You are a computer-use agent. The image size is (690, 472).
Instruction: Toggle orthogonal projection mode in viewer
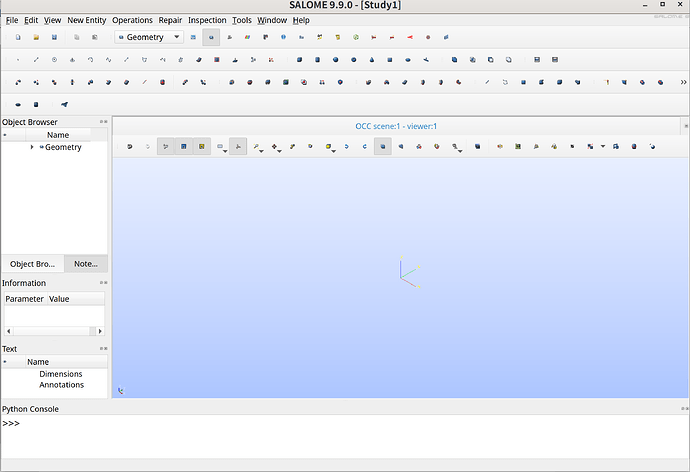[x=382, y=146]
